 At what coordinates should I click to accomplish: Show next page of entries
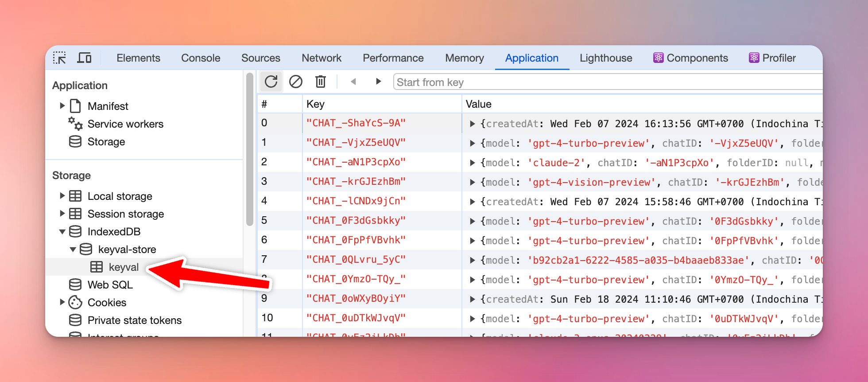coord(378,82)
